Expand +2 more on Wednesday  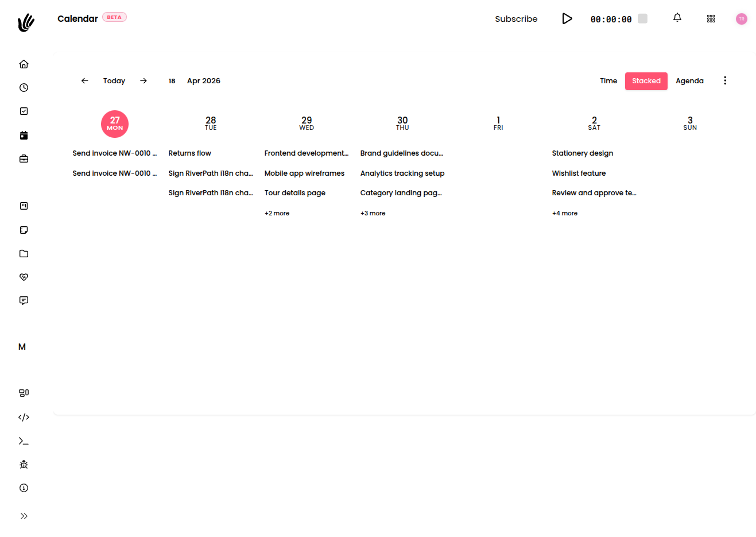(x=277, y=213)
